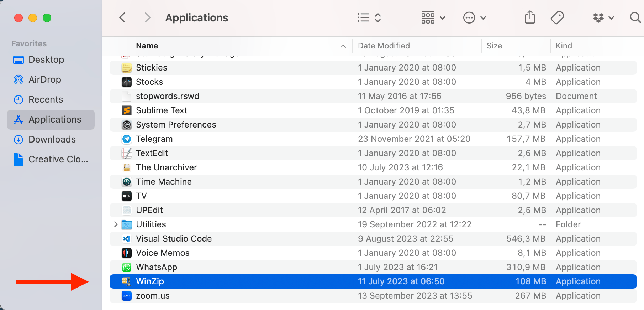Open the Dropbox toolbar menu
644x310 pixels.
click(603, 17)
